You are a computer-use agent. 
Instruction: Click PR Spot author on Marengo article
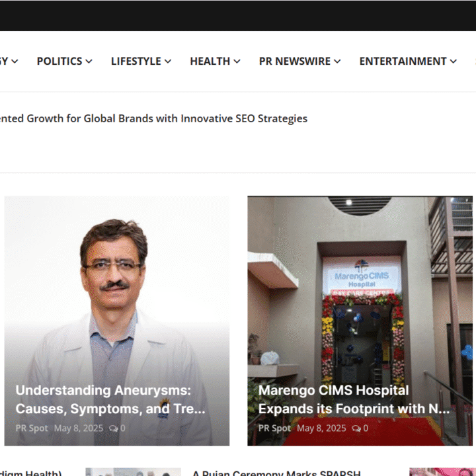[x=274, y=428]
